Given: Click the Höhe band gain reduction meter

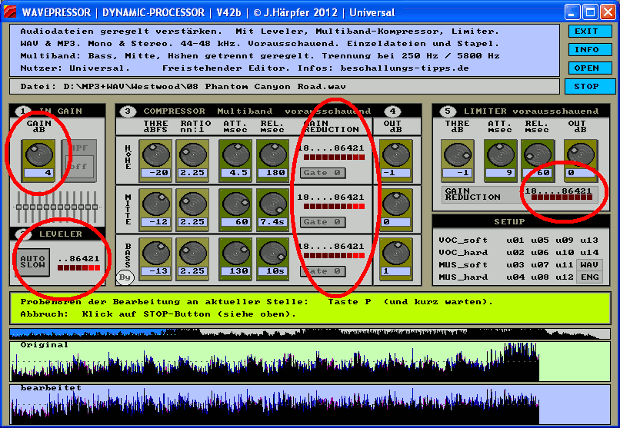Looking at the screenshot, I should click(x=334, y=157).
